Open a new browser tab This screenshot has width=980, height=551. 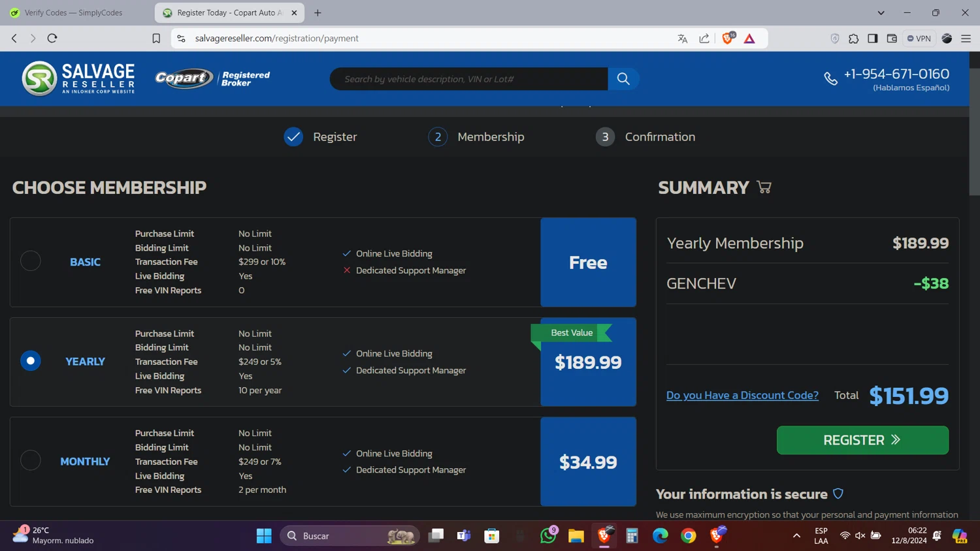[318, 12]
